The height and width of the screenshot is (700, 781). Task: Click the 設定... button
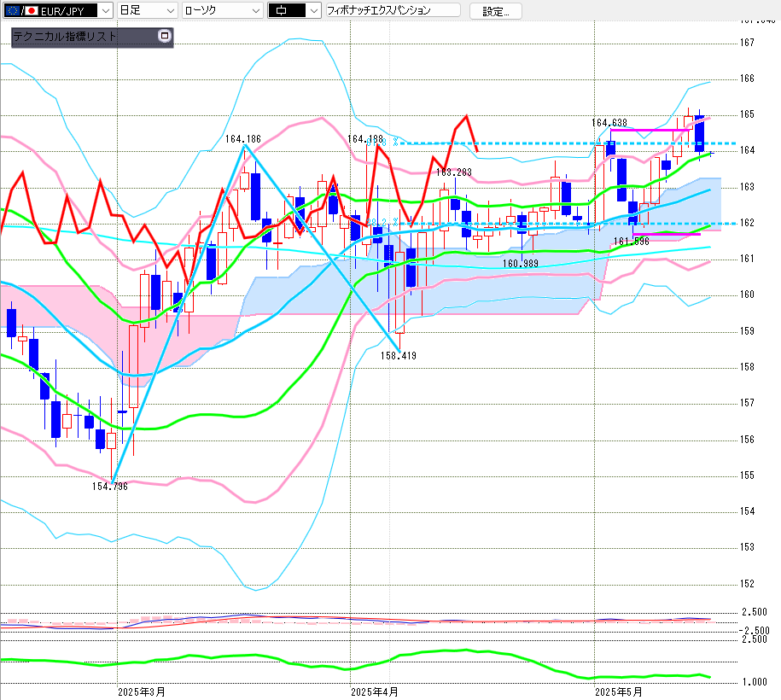[496, 11]
